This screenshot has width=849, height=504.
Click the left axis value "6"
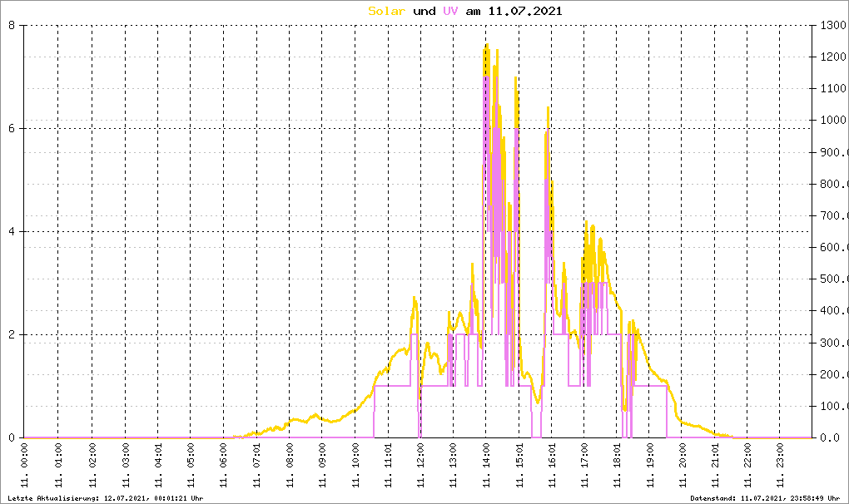[x=12, y=128]
